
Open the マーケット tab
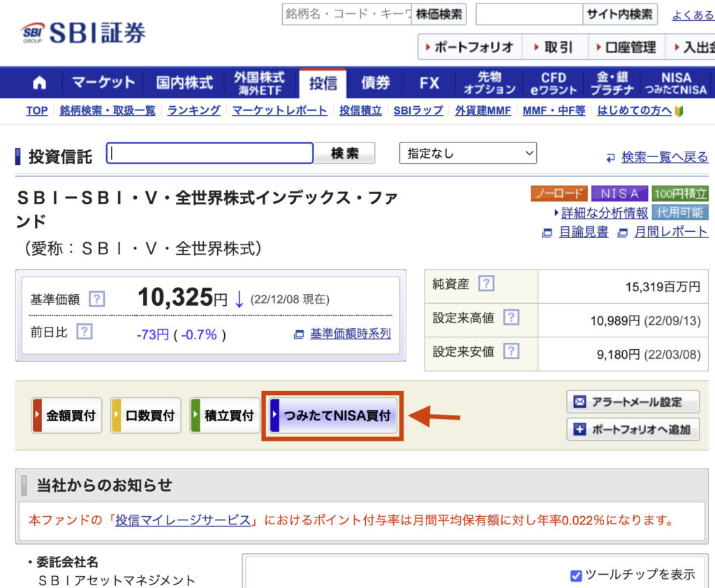[103, 82]
